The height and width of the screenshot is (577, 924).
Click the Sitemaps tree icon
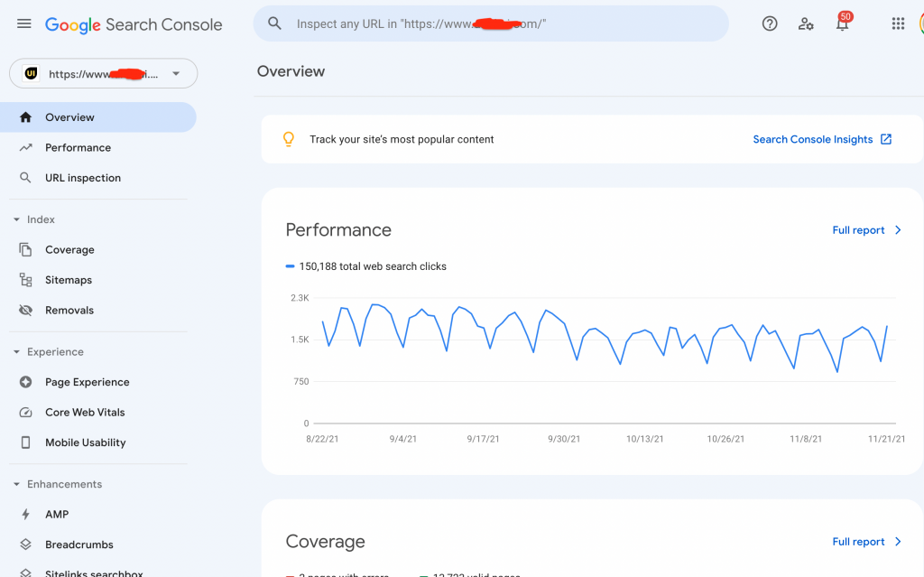coord(25,280)
